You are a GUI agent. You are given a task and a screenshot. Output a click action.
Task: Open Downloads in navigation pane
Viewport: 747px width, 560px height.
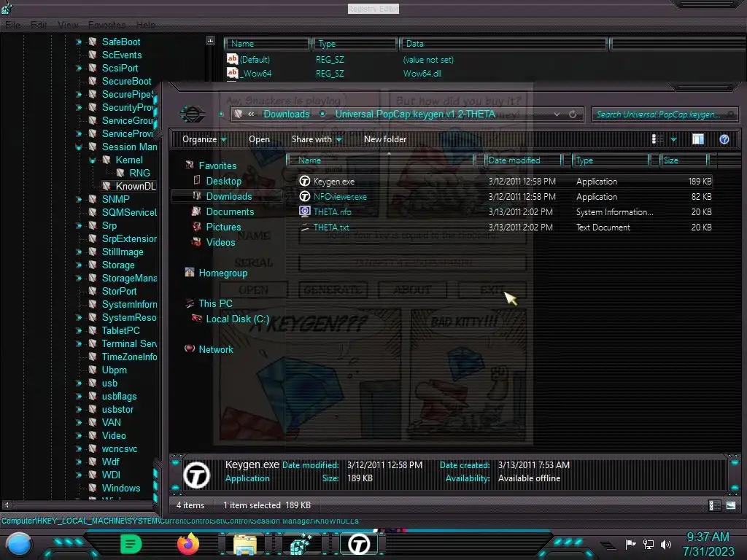pyautogui.click(x=228, y=196)
